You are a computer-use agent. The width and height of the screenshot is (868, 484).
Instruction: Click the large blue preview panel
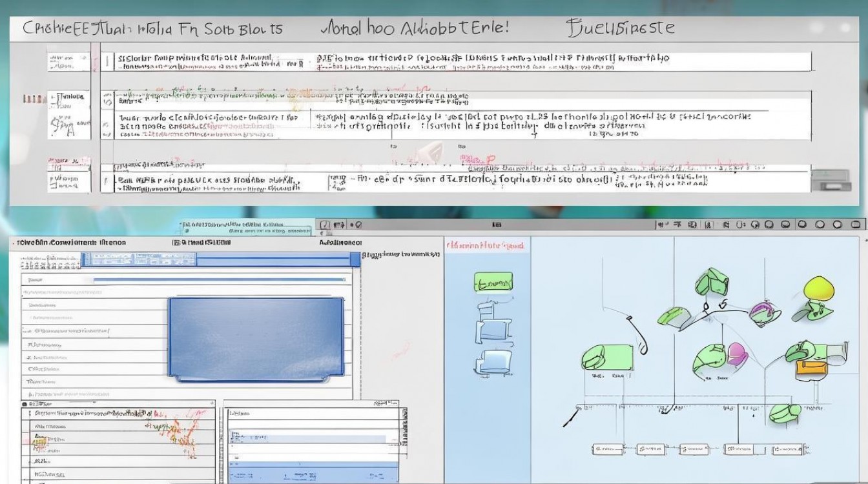coord(256,337)
